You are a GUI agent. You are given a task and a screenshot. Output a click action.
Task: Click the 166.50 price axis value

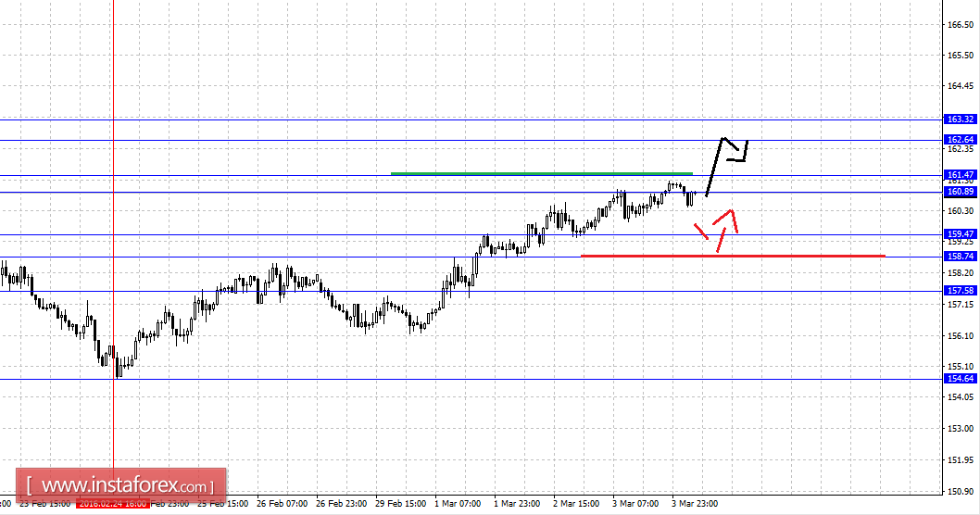click(x=961, y=25)
